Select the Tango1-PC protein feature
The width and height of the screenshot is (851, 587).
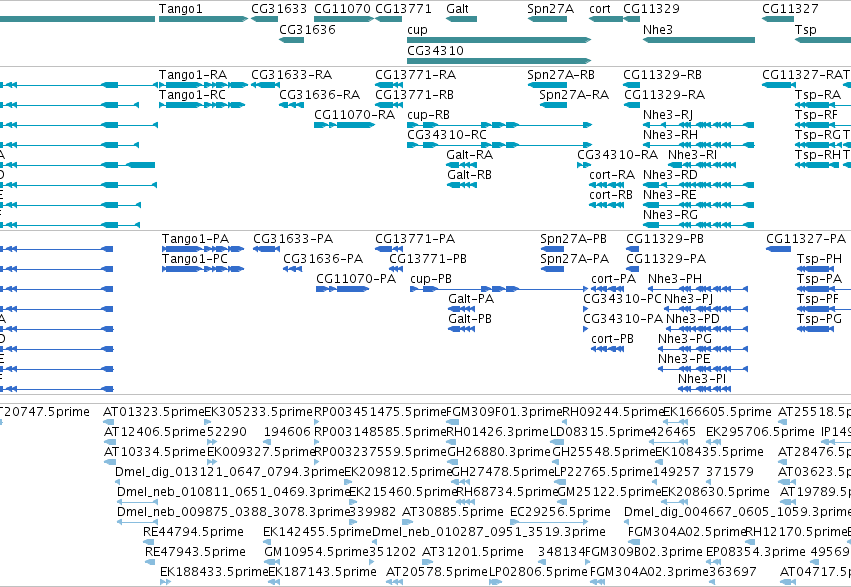[x=203, y=269]
